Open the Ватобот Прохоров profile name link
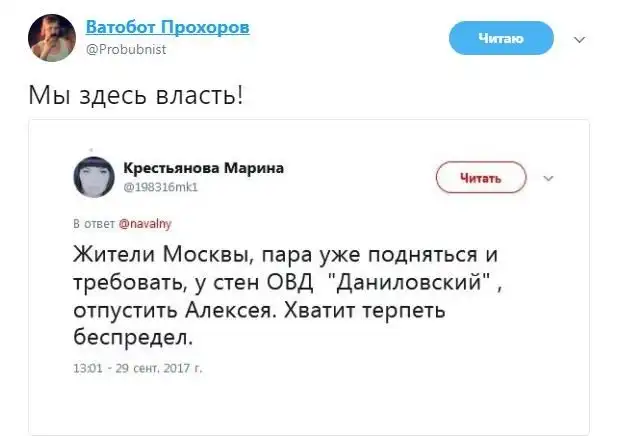The image size is (620, 436). tap(167, 27)
